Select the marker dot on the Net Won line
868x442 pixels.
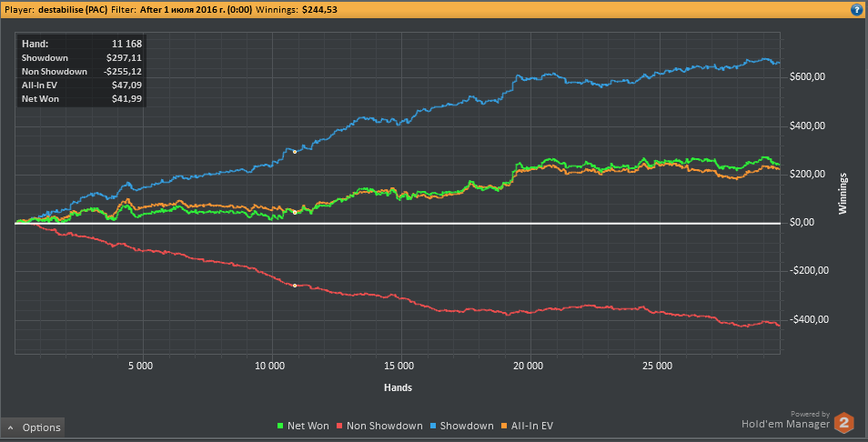point(295,213)
